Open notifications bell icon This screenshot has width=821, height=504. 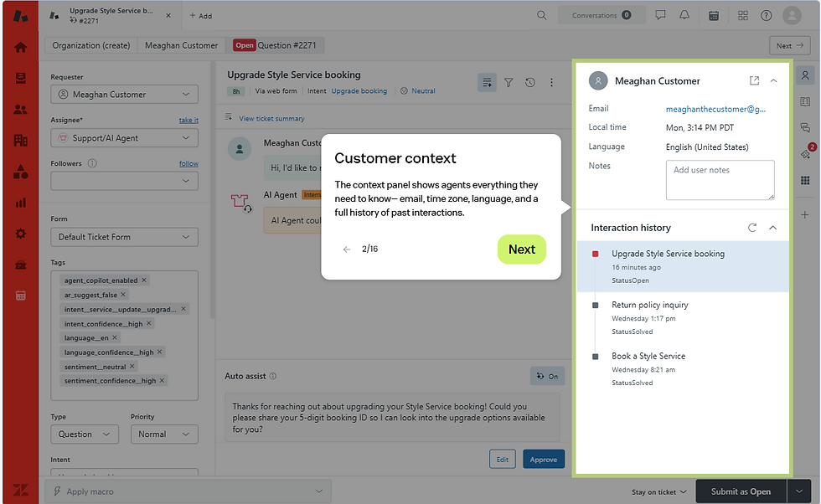tap(684, 15)
